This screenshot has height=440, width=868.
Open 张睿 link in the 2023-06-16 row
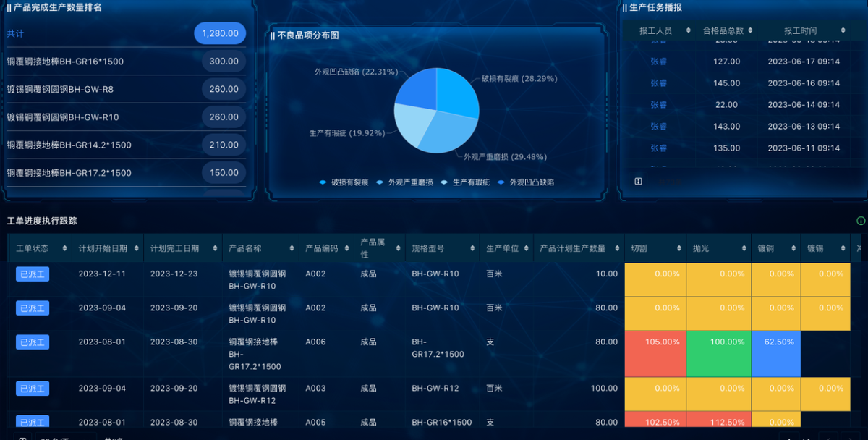[658, 83]
